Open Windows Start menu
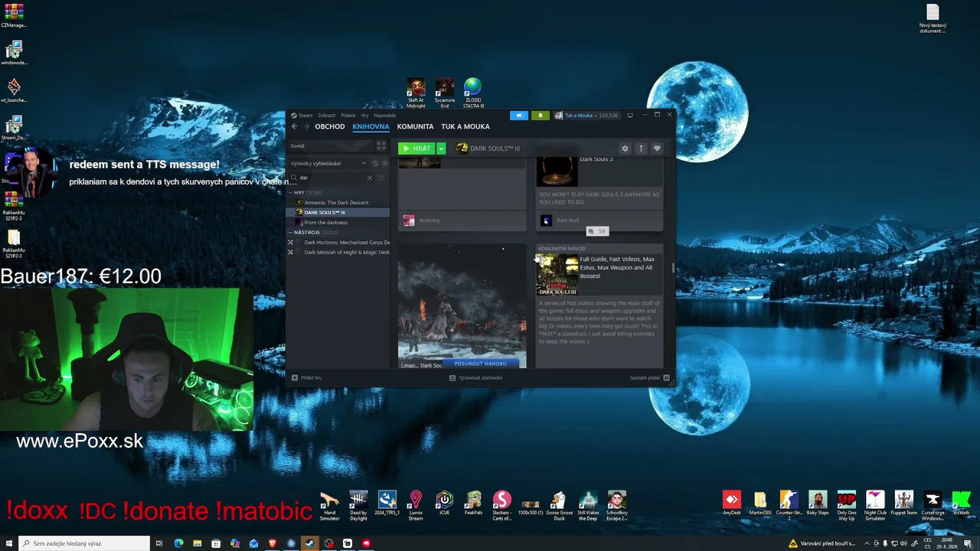Image resolution: width=980 pixels, height=551 pixels. [x=8, y=543]
